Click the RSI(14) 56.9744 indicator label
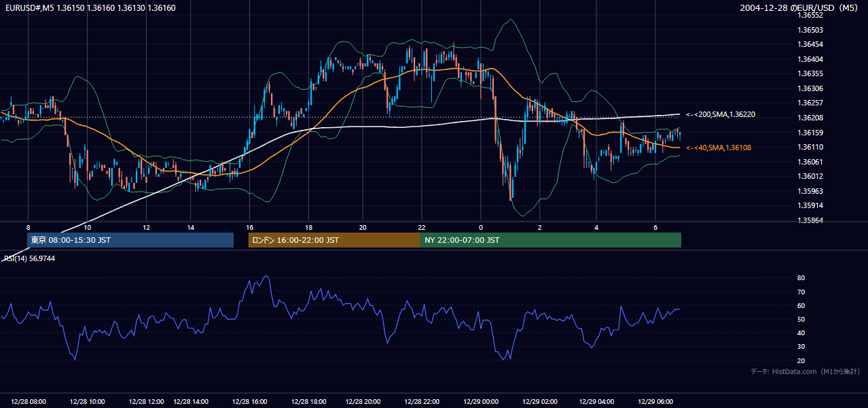This screenshot has height=408, width=868. (29, 258)
